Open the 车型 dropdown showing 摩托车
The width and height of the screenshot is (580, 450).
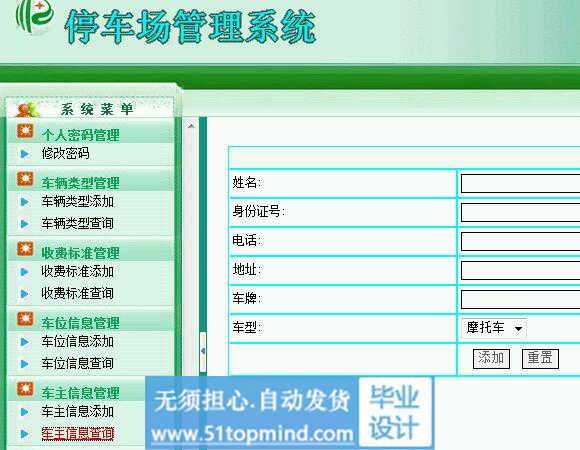494,328
